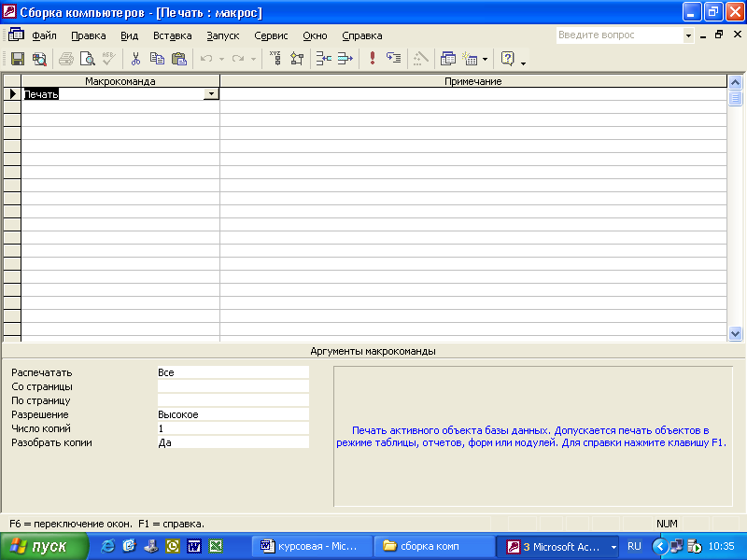747x560 pixels.
Task: Open the Правка menu
Action: (x=89, y=35)
